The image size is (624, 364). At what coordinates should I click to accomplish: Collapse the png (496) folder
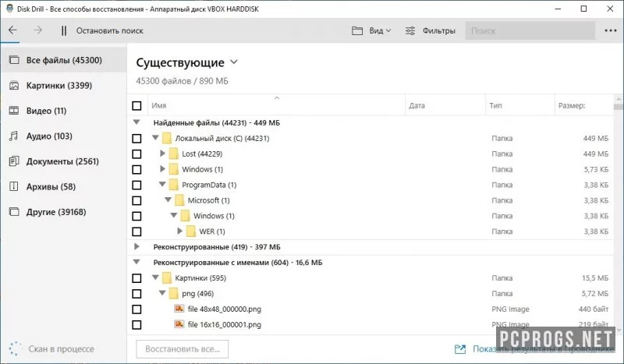(162, 293)
